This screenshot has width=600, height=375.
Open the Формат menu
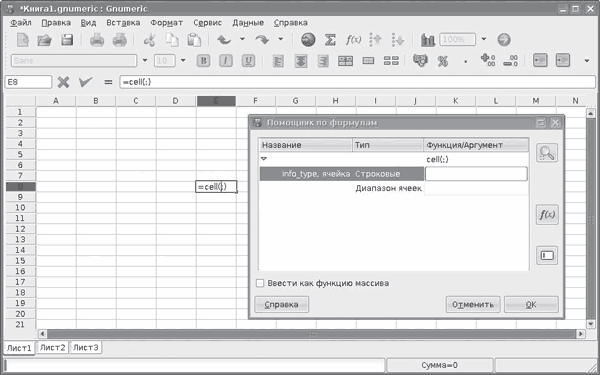[166, 23]
